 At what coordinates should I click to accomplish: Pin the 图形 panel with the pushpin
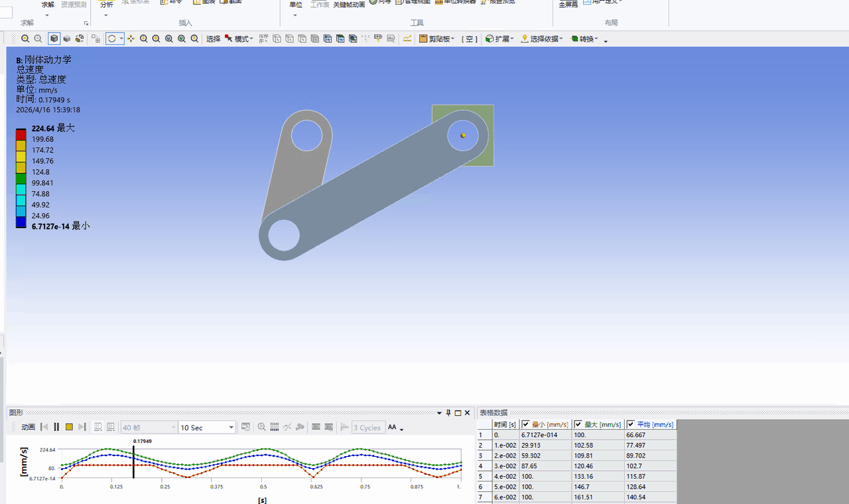(x=448, y=412)
